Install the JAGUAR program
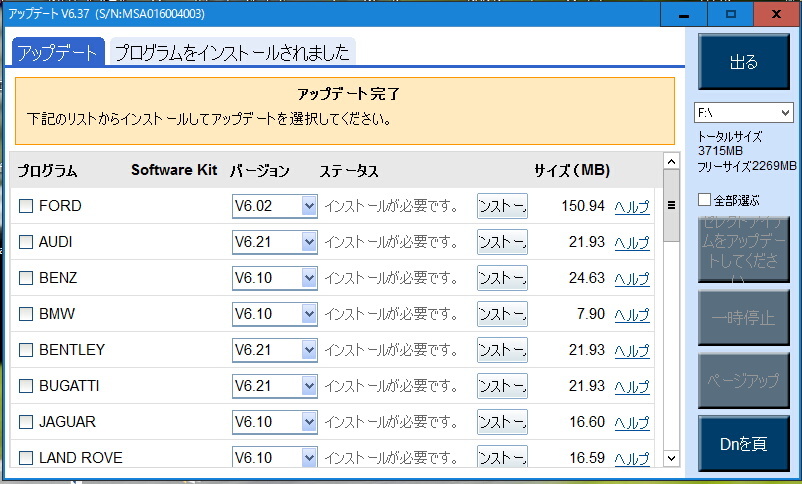This screenshot has width=802, height=484. pyautogui.click(x=502, y=422)
